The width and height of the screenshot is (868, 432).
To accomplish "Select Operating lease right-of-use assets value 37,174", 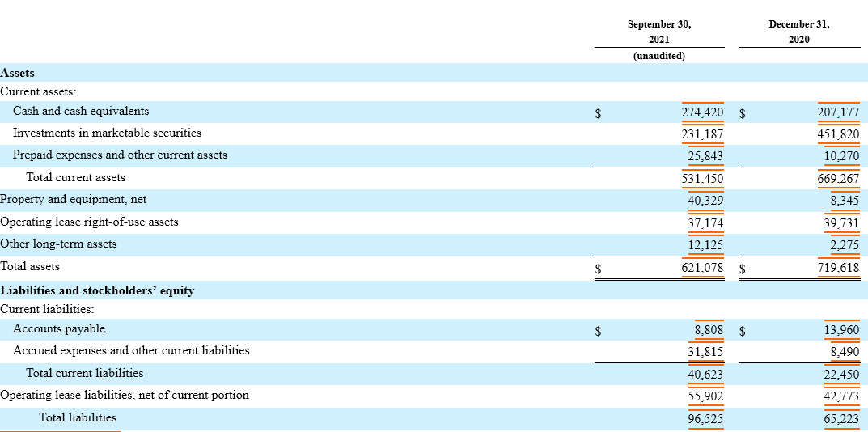I will click(x=705, y=222).
